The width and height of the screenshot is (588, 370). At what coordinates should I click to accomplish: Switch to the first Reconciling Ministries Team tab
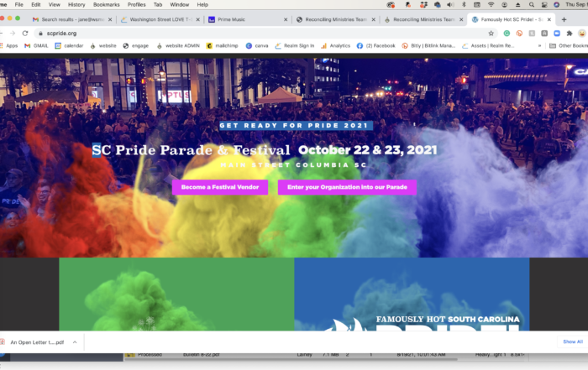point(336,19)
